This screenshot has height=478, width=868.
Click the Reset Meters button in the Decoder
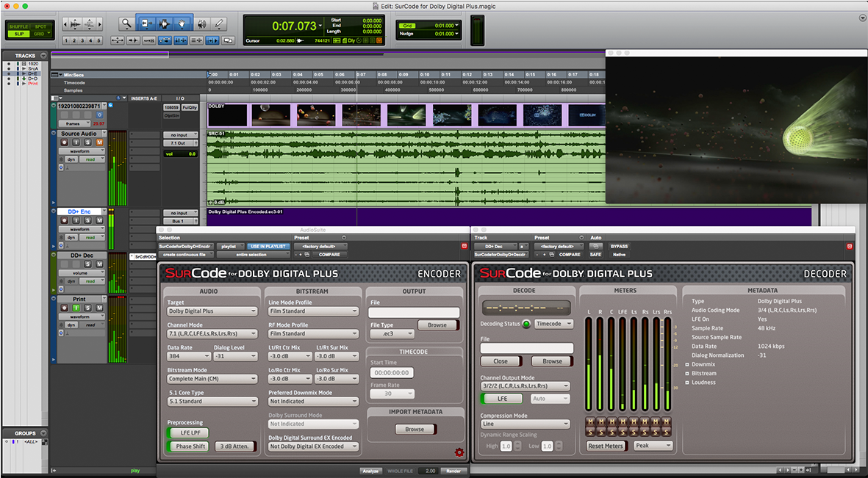click(x=606, y=446)
